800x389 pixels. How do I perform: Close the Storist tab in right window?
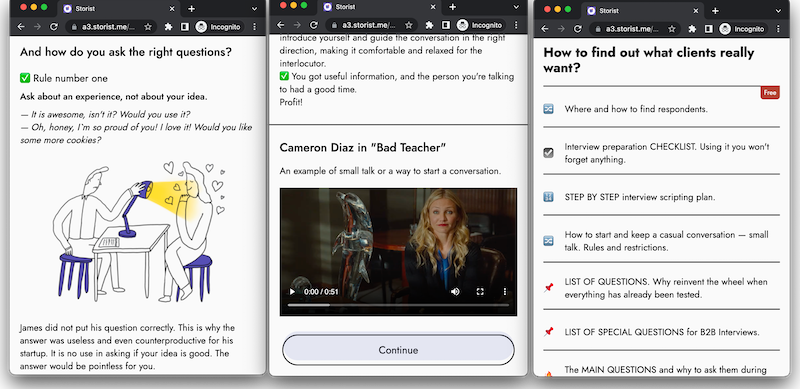pyautogui.click(x=696, y=11)
